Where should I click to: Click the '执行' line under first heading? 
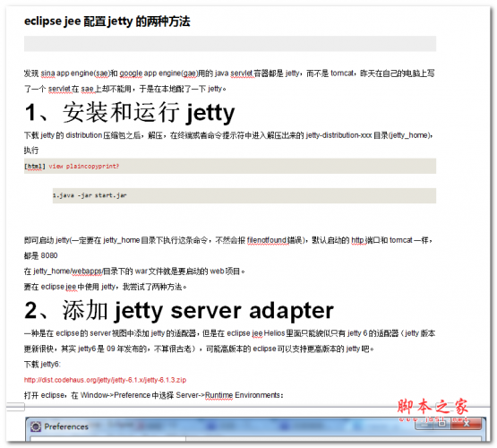(x=31, y=150)
